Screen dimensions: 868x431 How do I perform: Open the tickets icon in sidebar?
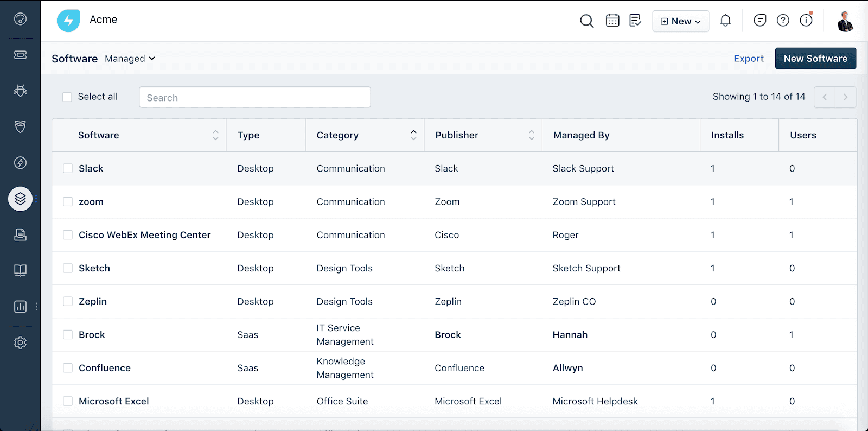coord(20,55)
